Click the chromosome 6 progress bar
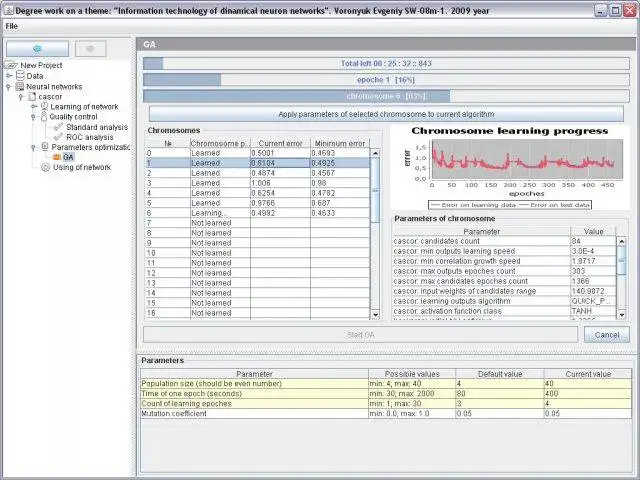This screenshot has width=640, height=480. pos(386,96)
